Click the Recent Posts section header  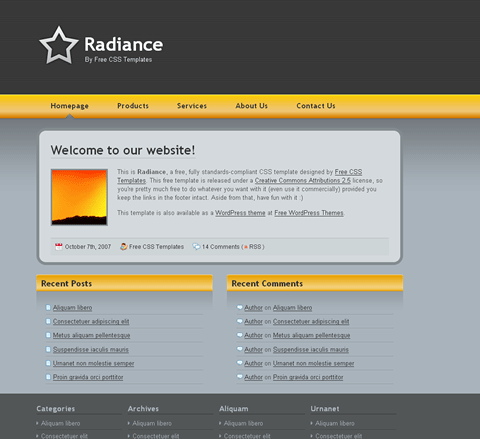[124, 283]
